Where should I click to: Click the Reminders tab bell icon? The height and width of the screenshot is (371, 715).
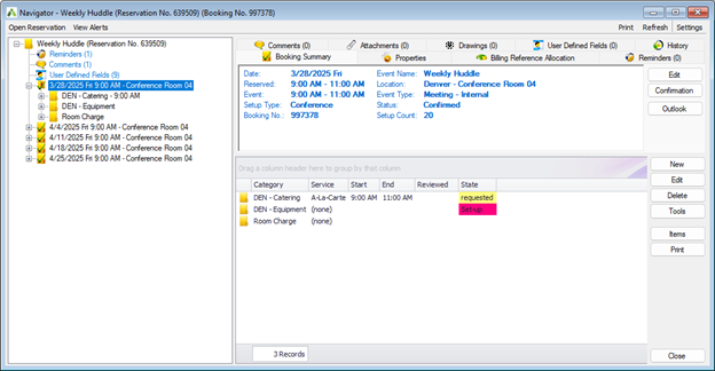click(630, 58)
